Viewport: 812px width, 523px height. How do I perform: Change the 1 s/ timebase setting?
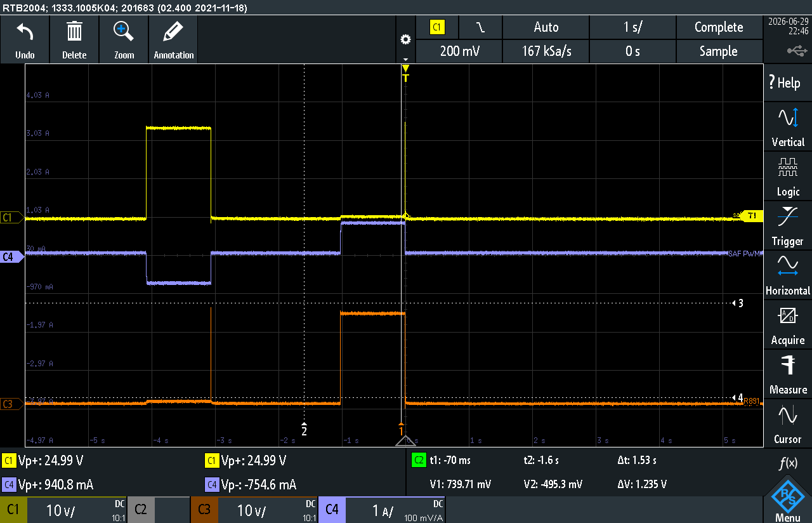point(632,27)
